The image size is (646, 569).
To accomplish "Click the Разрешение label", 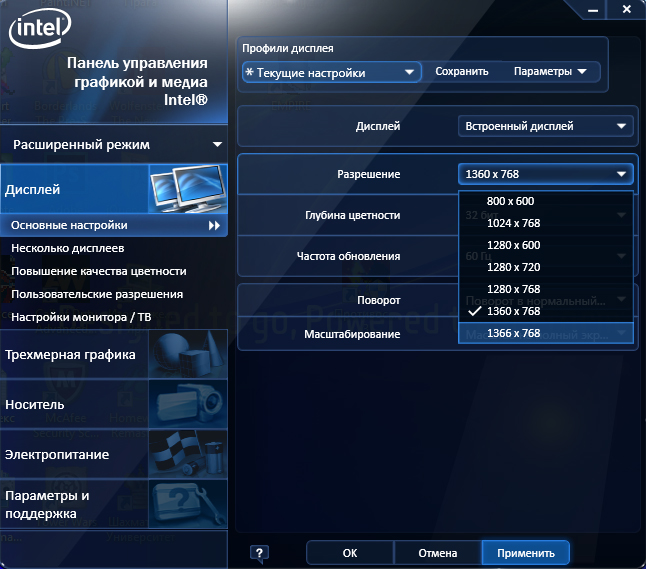I will click(369, 174).
